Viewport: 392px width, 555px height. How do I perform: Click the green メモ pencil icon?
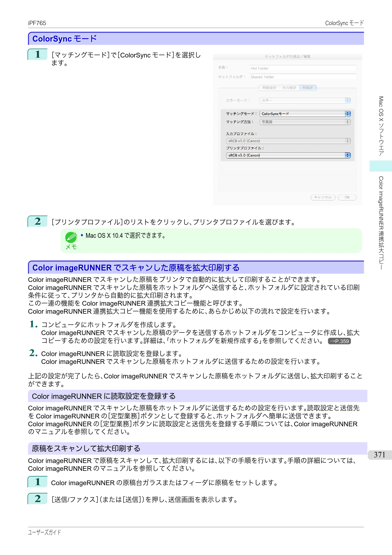[71, 237]
